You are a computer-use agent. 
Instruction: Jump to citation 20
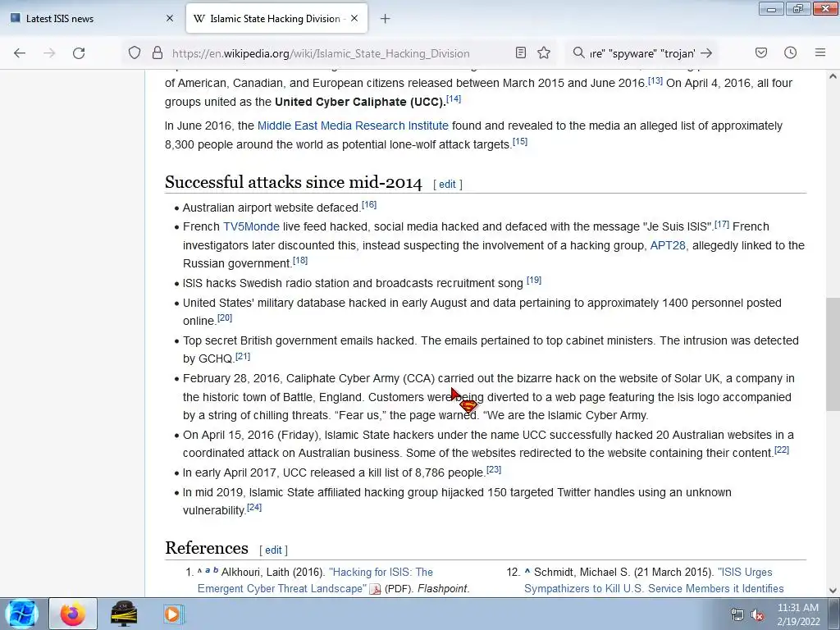(x=225, y=317)
